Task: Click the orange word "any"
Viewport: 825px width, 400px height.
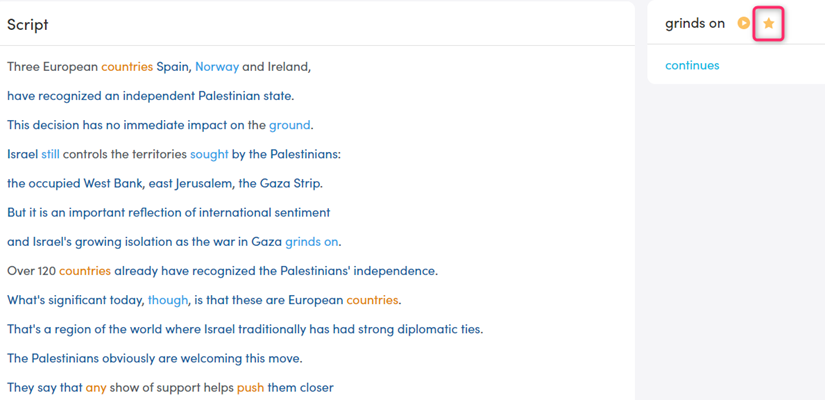Action: click(96, 388)
